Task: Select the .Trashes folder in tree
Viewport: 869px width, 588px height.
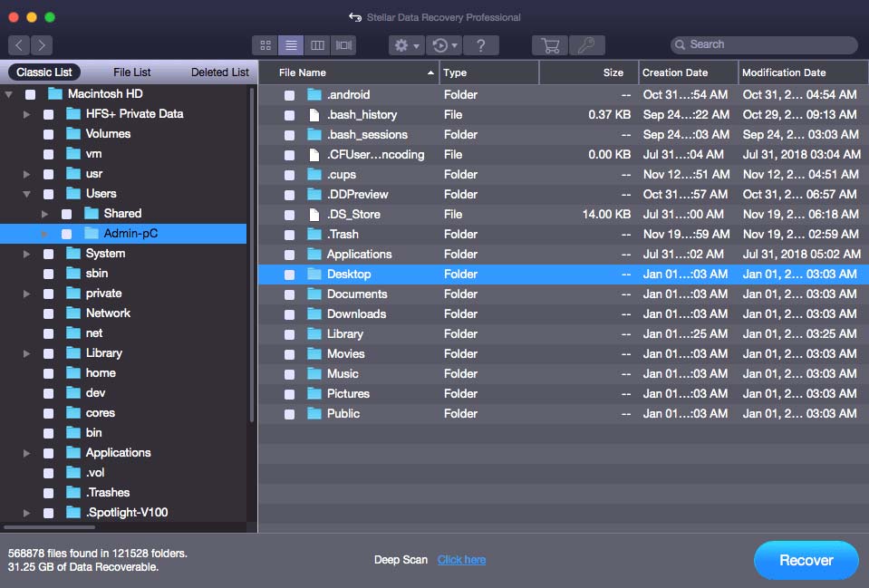Action: [108, 493]
